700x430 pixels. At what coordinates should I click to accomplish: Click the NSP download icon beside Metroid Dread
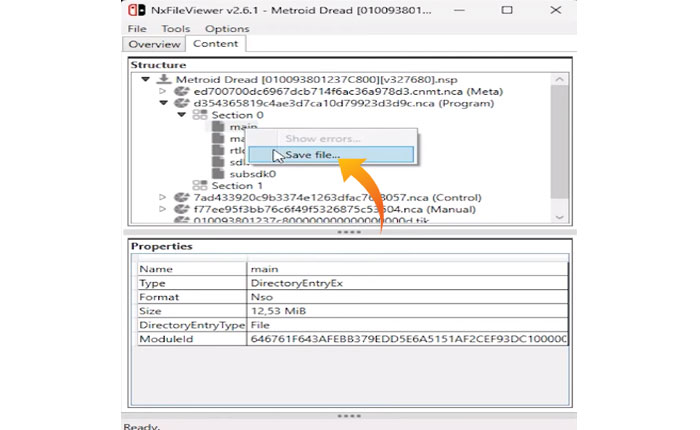[x=163, y=78]
